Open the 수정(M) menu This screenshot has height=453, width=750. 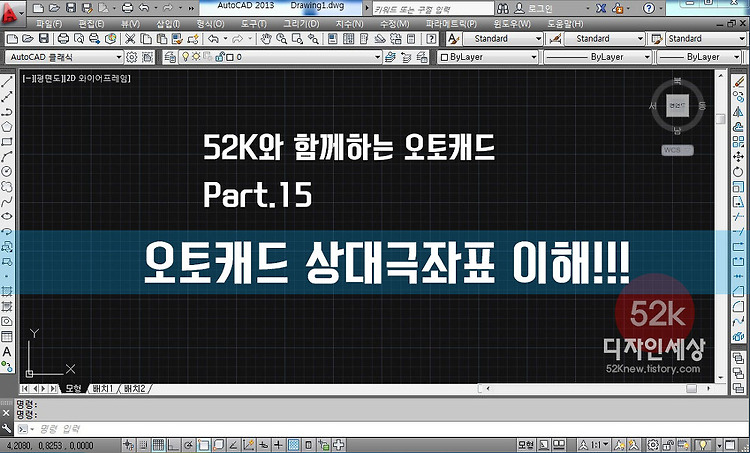(395, 24)
